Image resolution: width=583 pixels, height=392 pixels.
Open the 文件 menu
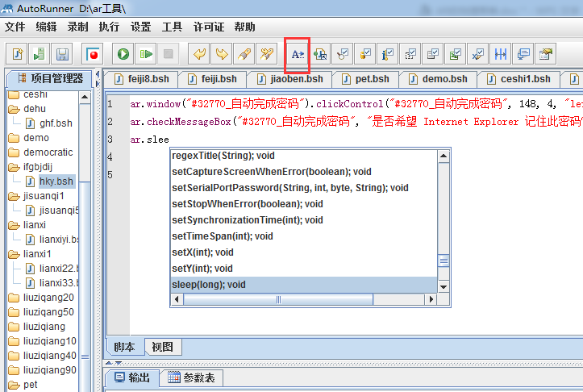coord(15,27)
